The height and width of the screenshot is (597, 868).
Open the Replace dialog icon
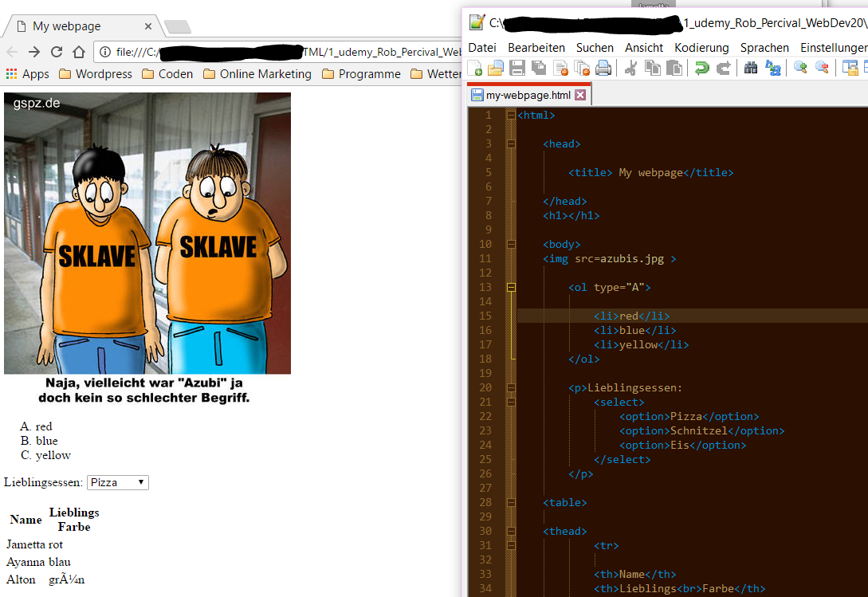pyautogui.click(x=773, y=68)
